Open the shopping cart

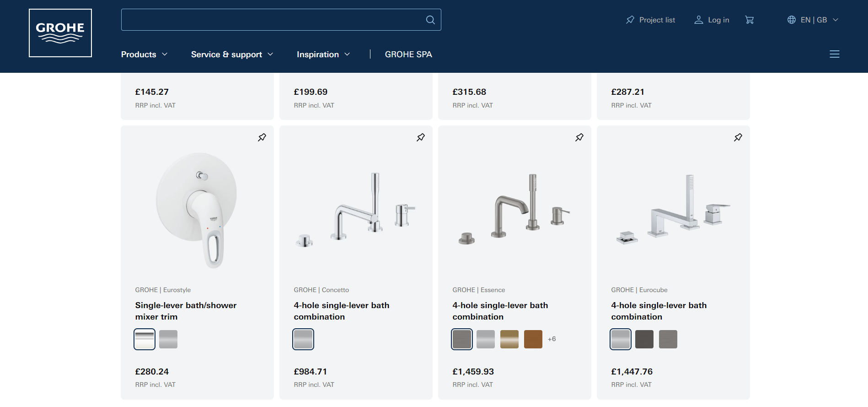click(x=750, y=20)
